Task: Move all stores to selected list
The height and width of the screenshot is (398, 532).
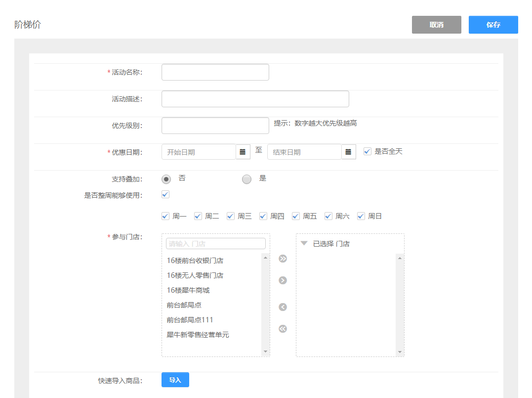Action: (x=283, y=259)
